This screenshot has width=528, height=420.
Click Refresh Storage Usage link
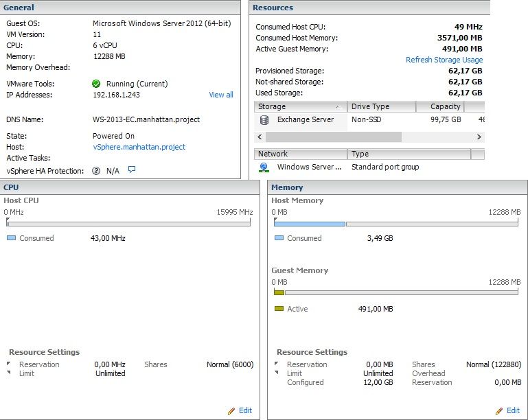444,60
